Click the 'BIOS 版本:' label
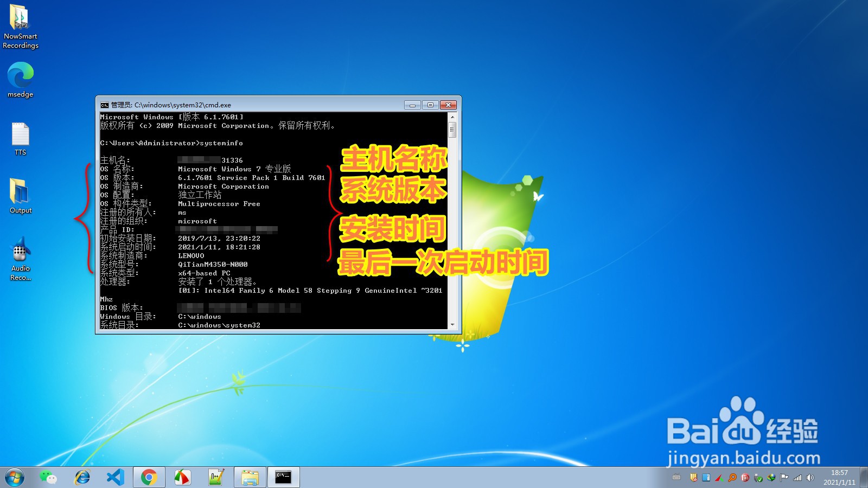Image resolution: width=868 pixels, height=488 pixels. [122, 307]
